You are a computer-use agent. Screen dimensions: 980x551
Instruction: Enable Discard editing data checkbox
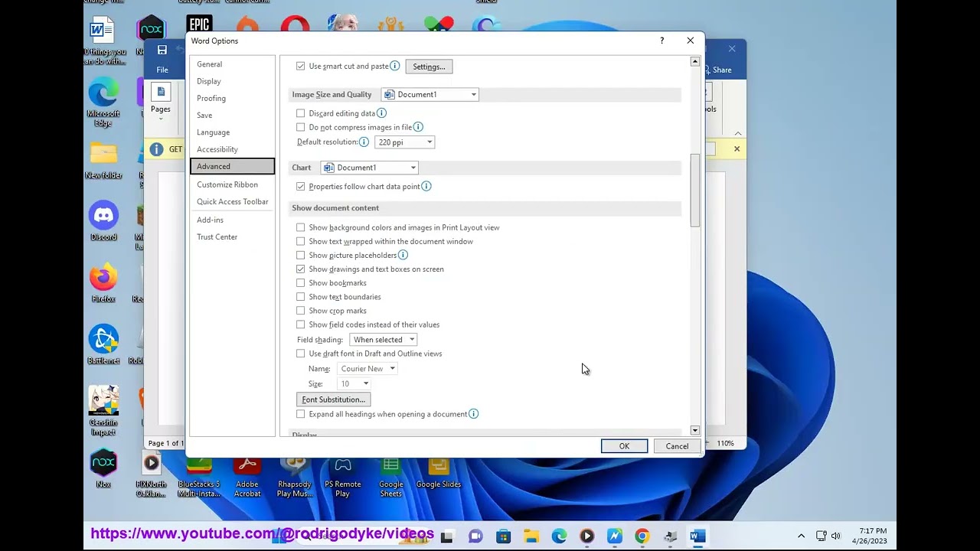[x=300, y=113]
